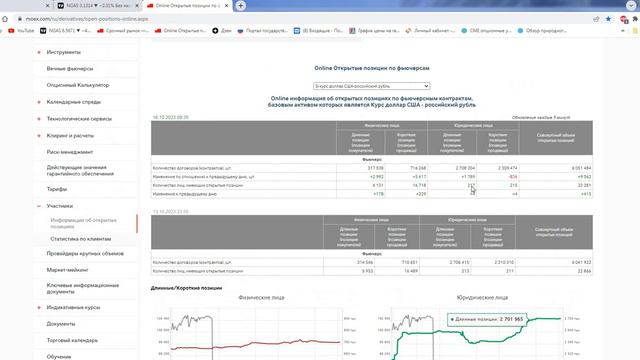Click legal entities long value 2 708 204
The height and width of the screenshot is (360, 640).
[x=465, y=168]
